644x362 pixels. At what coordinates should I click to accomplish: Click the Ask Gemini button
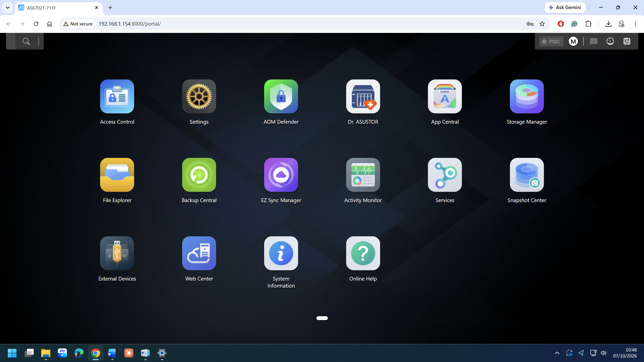tap(565, 8)
